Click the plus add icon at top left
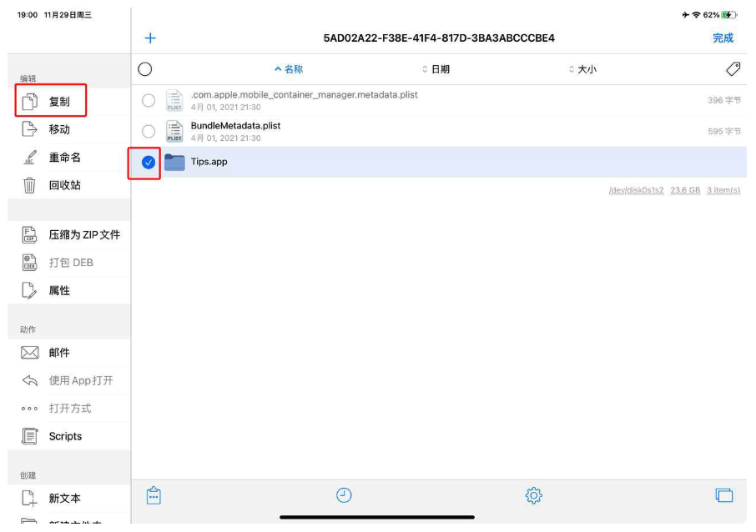The height and width of the screenshot is (532, 756). tap(150, 38)
